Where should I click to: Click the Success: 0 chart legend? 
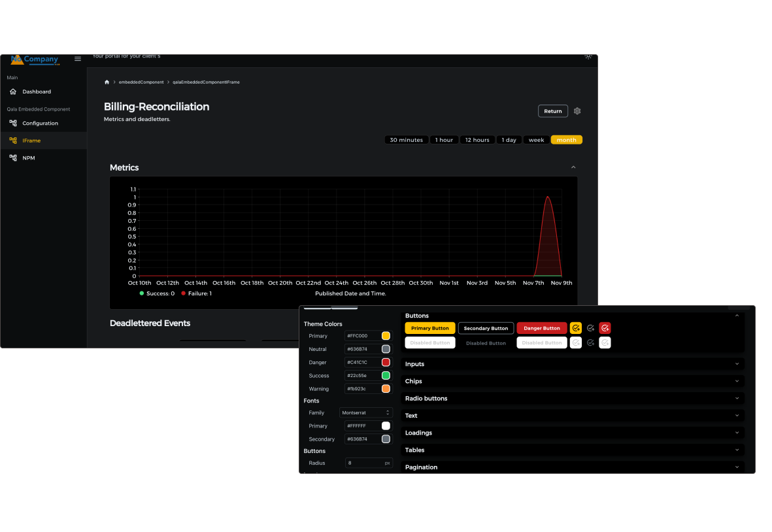[157, 293]
